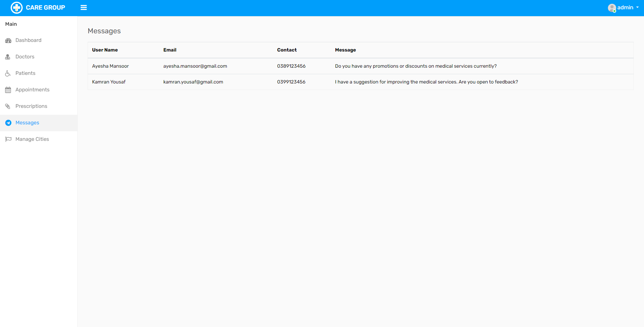Open the Manage Cities page
Viewport: 644px width, 327px height.
tap(32, 139)
